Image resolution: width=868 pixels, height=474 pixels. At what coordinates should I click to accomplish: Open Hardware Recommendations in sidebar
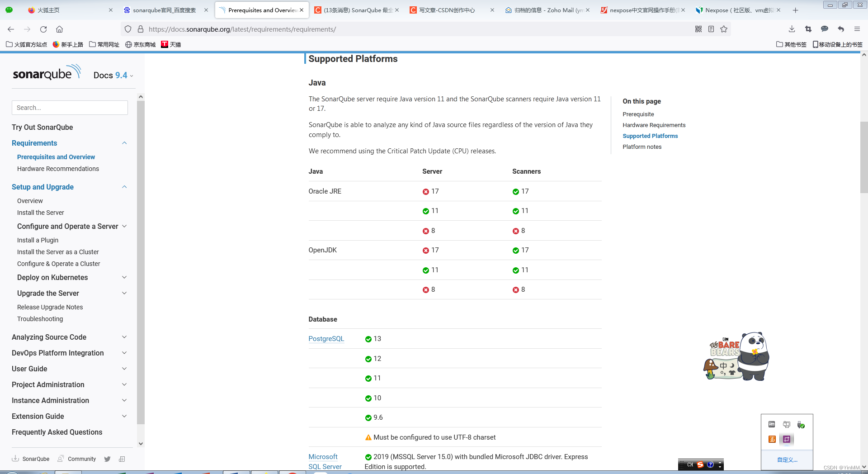point(58,169)
